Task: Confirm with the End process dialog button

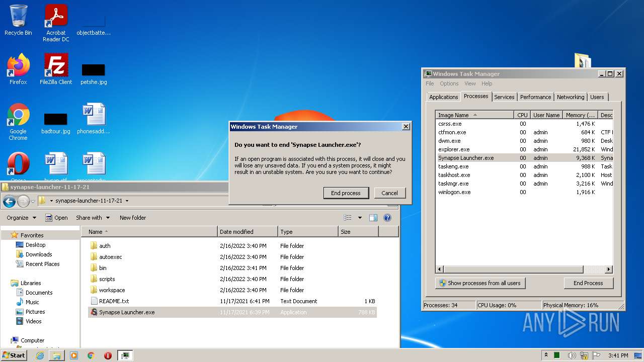Action: tap(346, 193)
